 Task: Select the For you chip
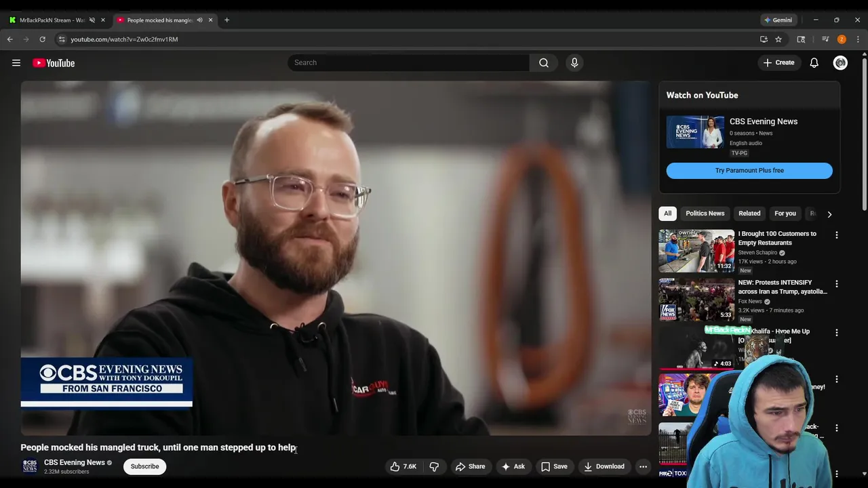pyautogui.click(x=785, y=213)
